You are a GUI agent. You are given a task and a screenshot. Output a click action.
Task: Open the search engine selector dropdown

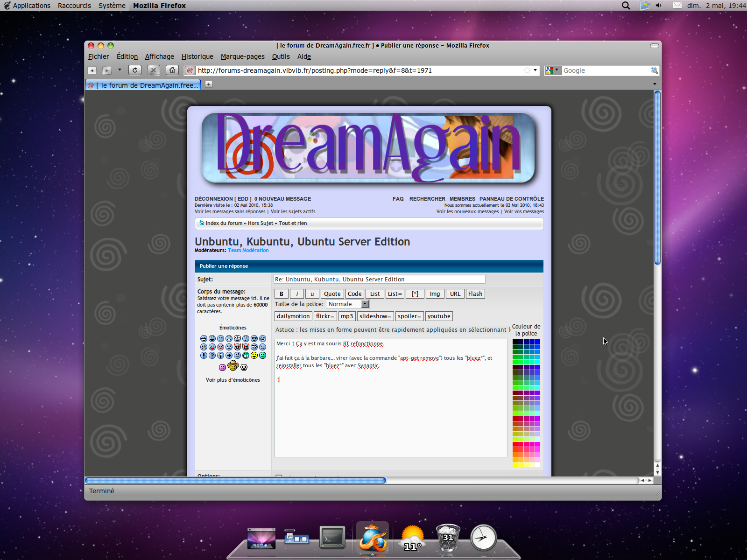point(553,70)
